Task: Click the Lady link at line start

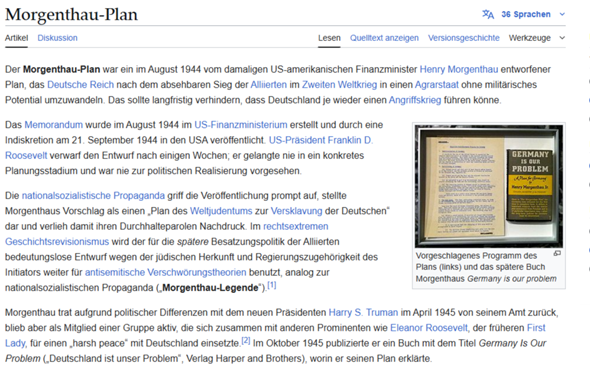Action: click(15, 344)
